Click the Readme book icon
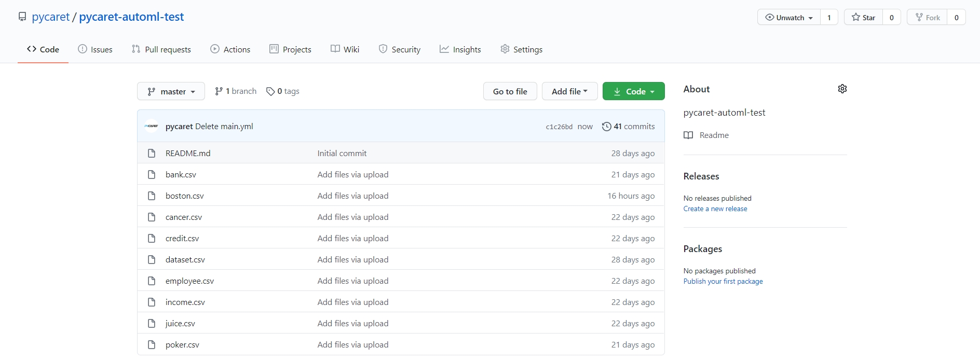 pyautogui.click(x=688, y=135)
